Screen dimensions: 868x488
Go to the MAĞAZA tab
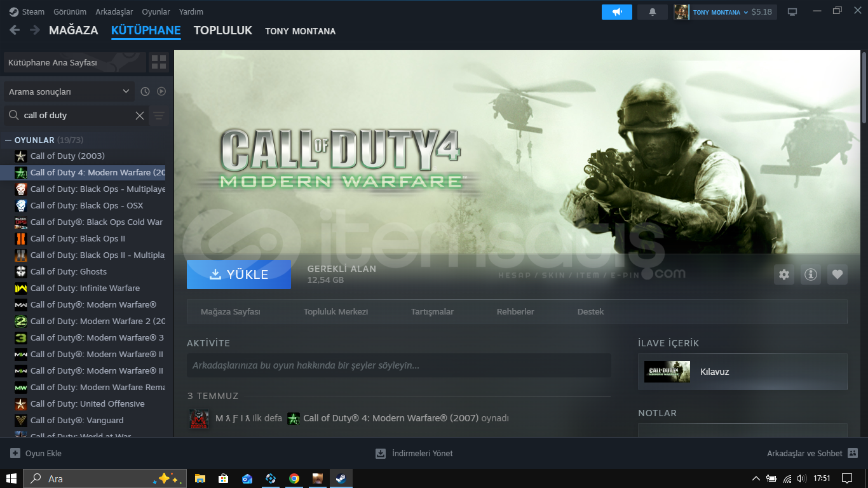[73, 30]
